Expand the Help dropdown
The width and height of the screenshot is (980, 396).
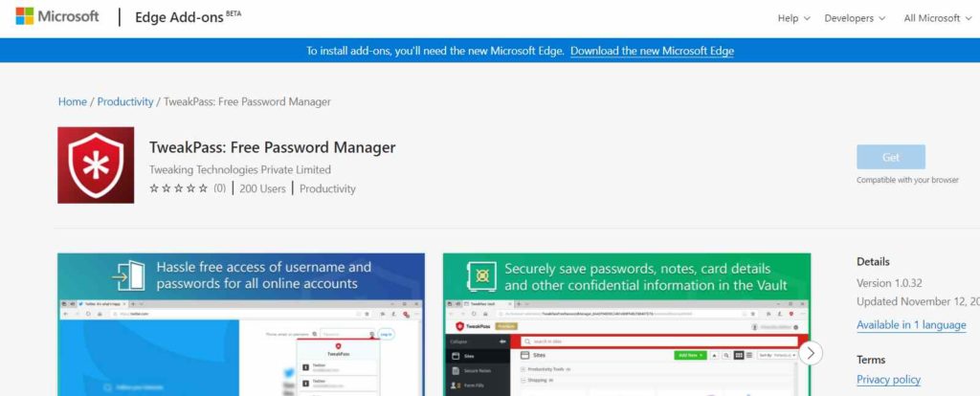tap(793, 18)
